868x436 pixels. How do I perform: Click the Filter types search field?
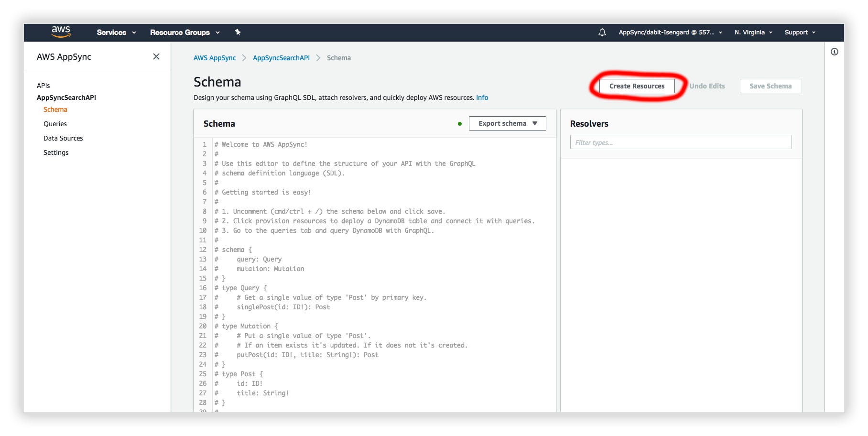pyautogui.click(x=680, y=142)
